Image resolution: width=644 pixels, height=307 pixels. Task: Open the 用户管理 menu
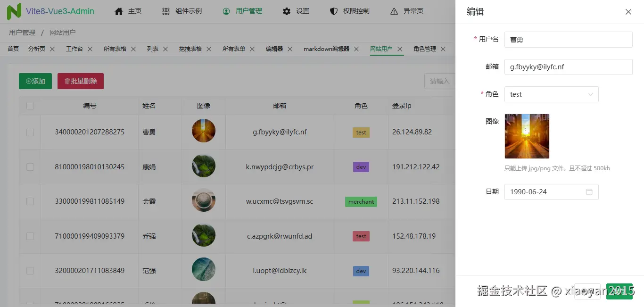pyautogui.click(x=242, y=11)
